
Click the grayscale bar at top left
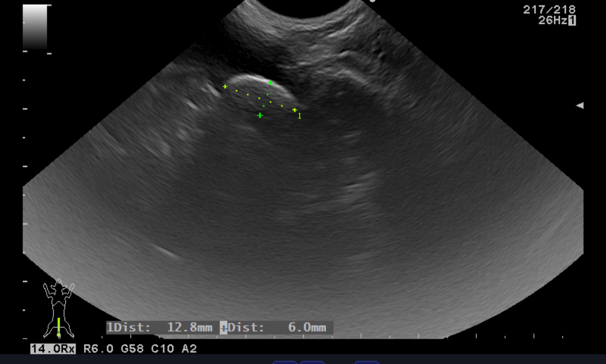[x=35, y=27]
